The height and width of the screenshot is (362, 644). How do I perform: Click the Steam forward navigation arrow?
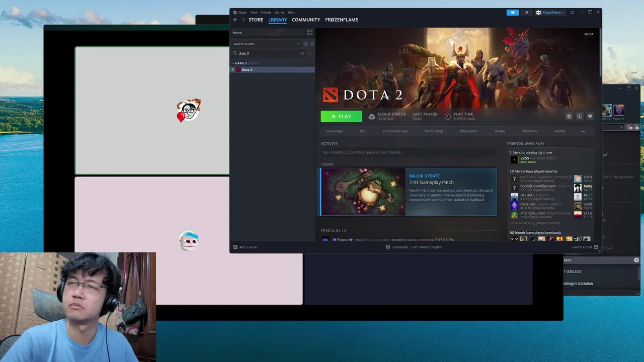(x=244, y=20)
